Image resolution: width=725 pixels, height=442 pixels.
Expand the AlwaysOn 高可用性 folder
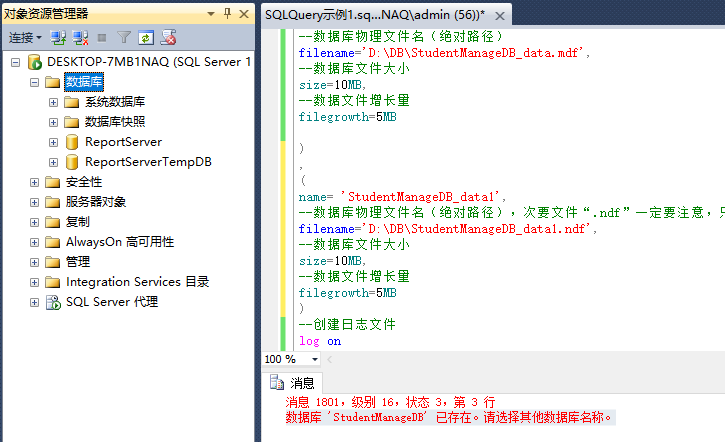tap(34, 242)
